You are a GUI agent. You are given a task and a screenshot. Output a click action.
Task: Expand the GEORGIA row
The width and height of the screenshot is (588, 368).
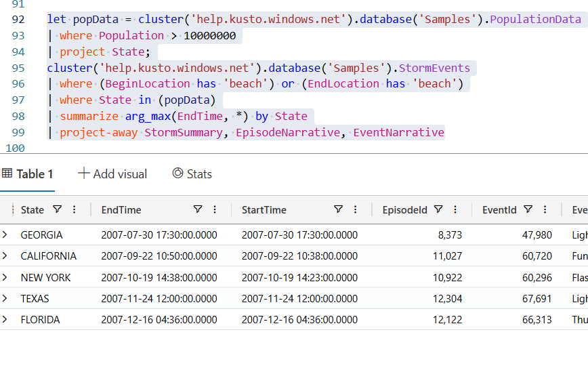(x=5, y=235)
